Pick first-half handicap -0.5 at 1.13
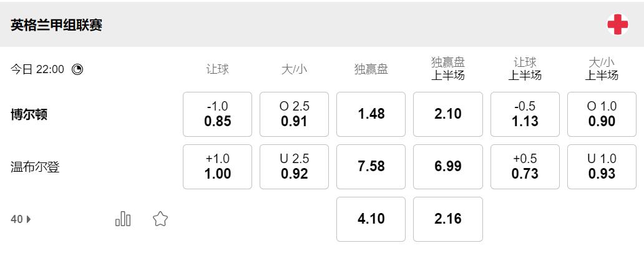The height and width of the screenshot is (253, 644). [525, 114]
